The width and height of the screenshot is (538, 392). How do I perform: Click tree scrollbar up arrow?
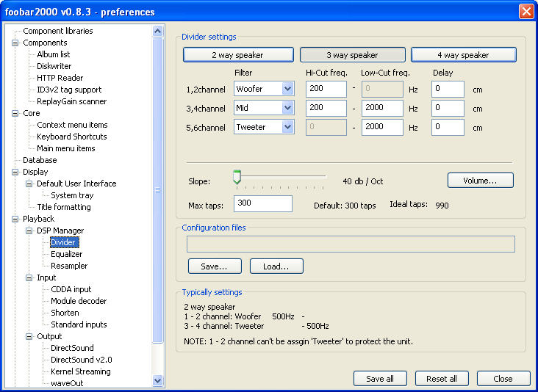157,31
